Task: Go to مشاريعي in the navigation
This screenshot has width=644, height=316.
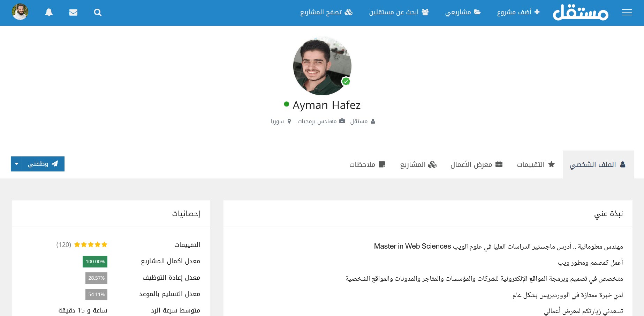Action: click(463, 12)
